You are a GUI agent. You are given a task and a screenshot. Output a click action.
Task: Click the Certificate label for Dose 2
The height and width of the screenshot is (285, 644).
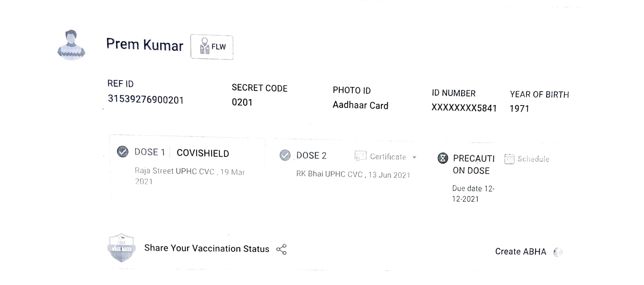point(388,157)
